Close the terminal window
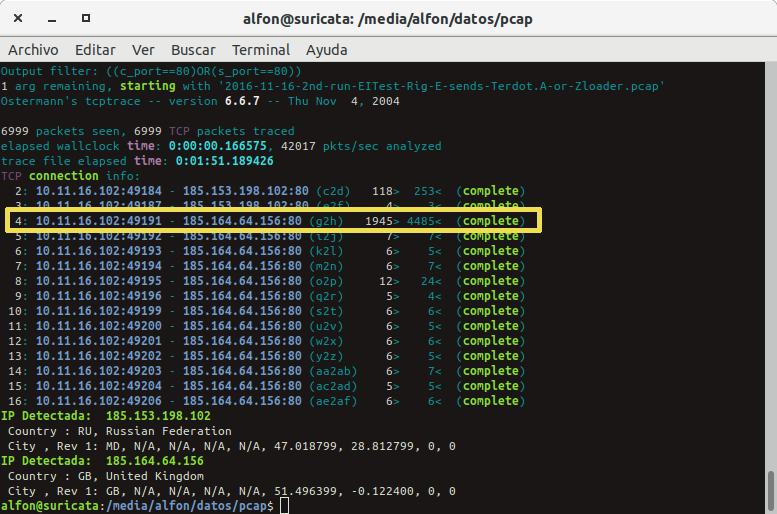Screen dimensions: 777x514 (18, 18)
